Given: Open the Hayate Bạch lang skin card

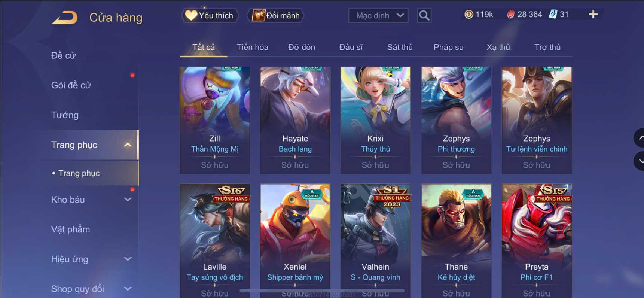Looking at the screenshot, I should 295,120.
